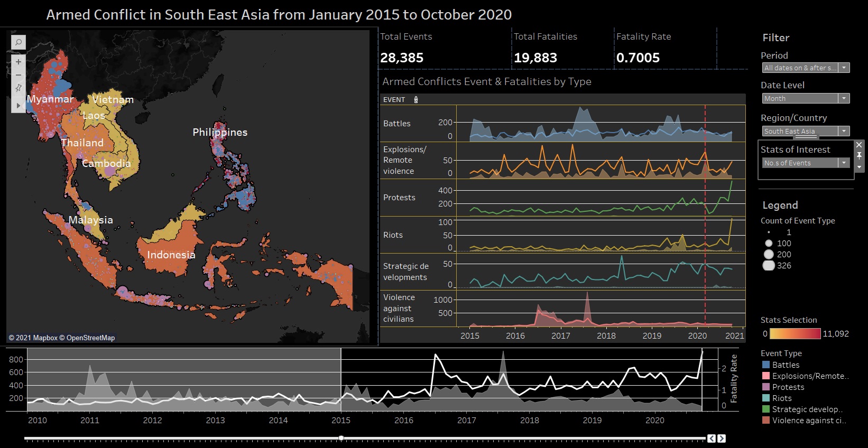
Task: Select Explosions/Remote violence row label
Action: coord(405,160)
